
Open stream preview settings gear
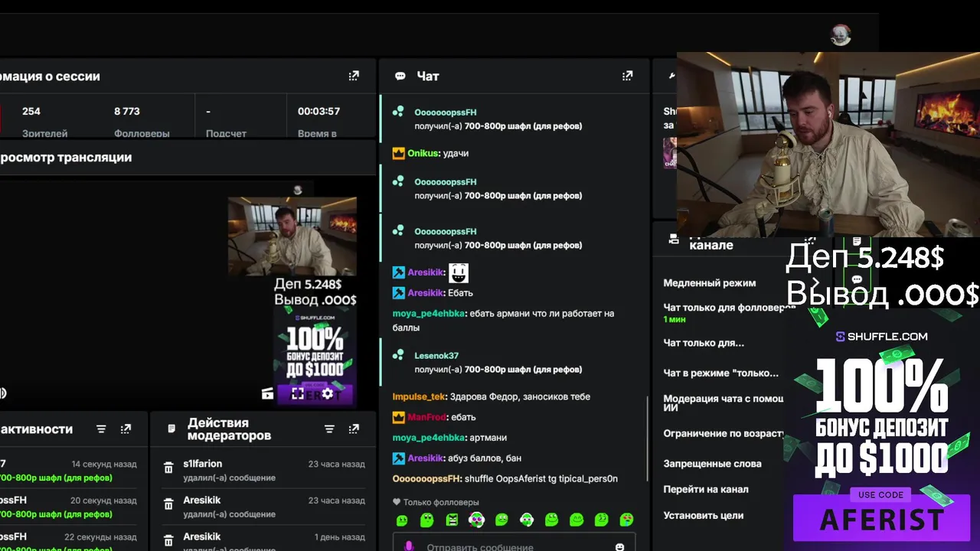pyautogui.click(x=328, y=393)
